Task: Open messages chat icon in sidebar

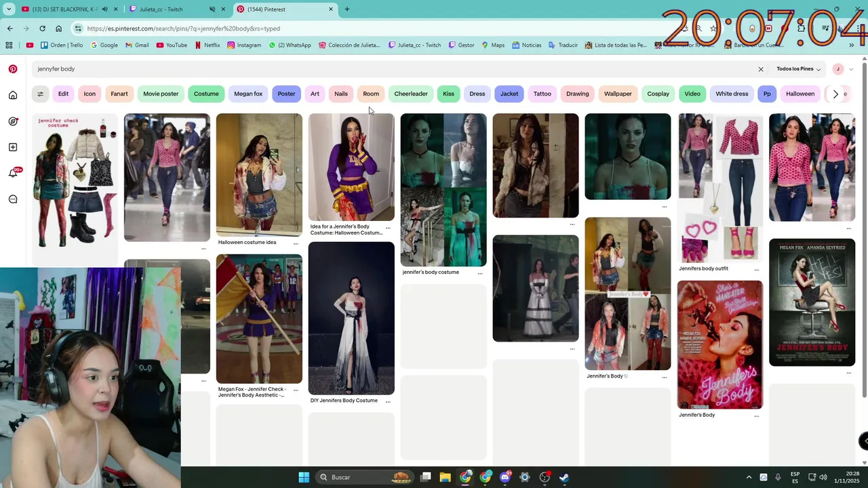Action: [x=13, y=199]
